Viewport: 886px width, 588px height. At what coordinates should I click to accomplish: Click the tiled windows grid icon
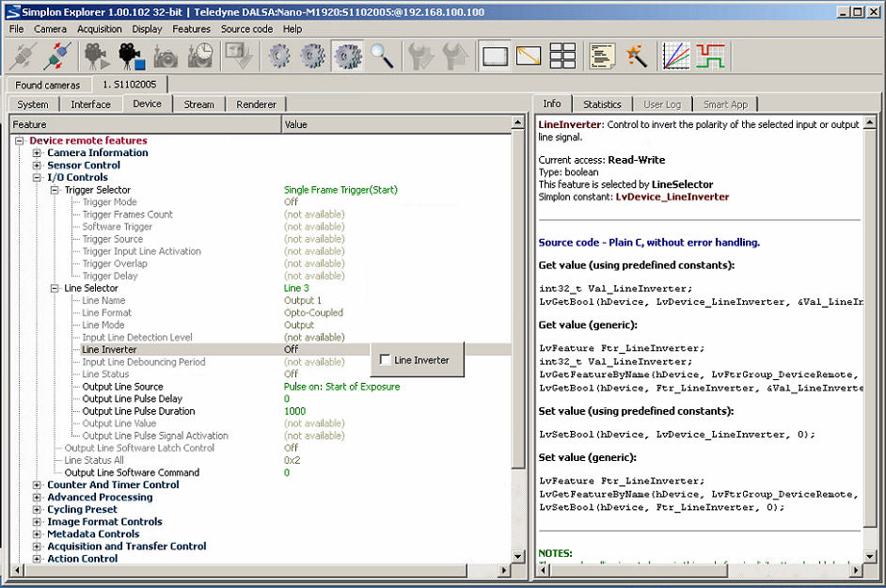tap(562, 56)
